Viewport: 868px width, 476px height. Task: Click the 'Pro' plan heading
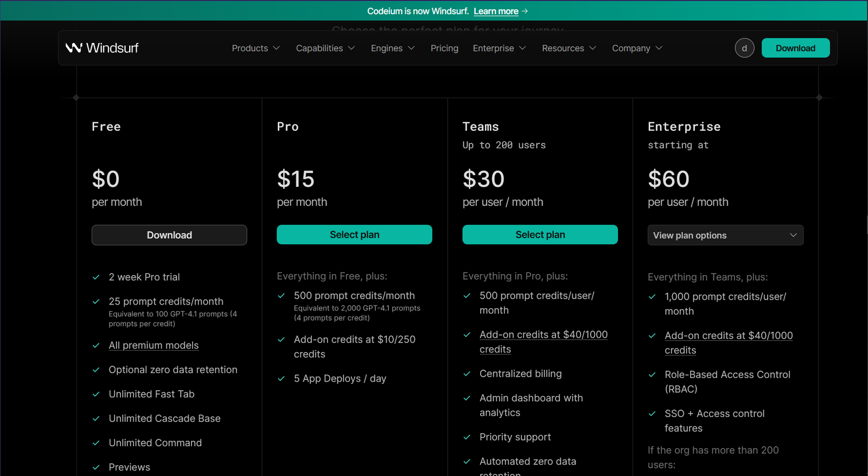coord(288,126)
